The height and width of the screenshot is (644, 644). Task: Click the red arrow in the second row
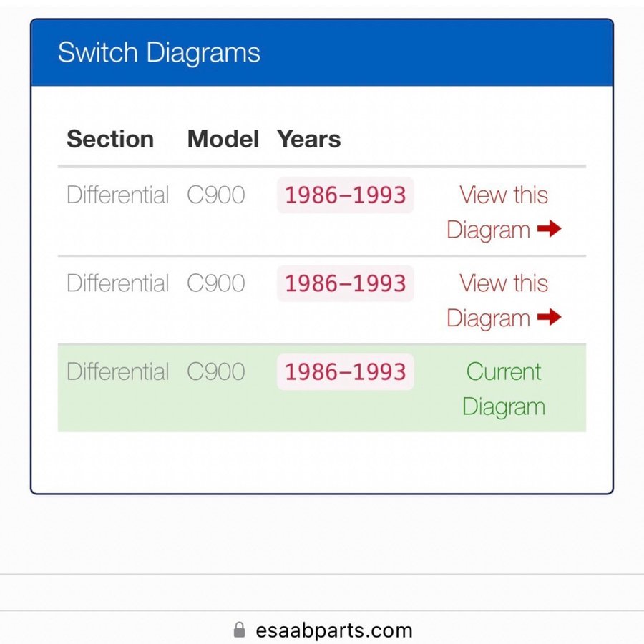[x=549, y=318]
